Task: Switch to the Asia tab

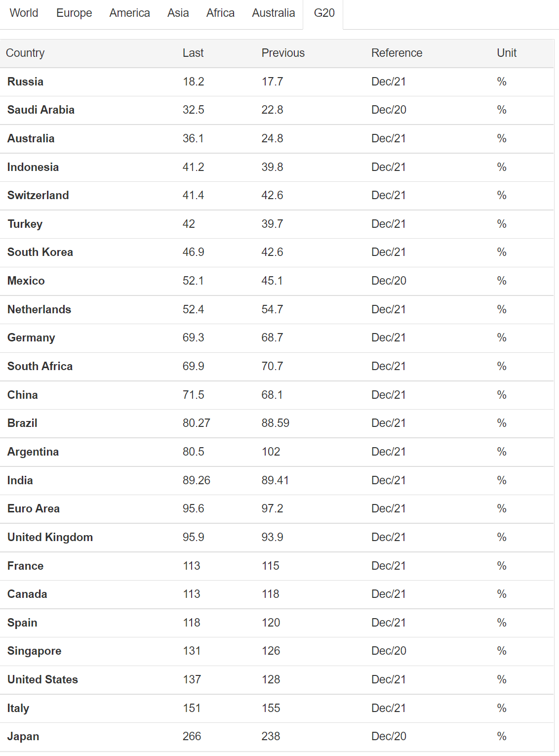Action: click(x=178, y=13)
